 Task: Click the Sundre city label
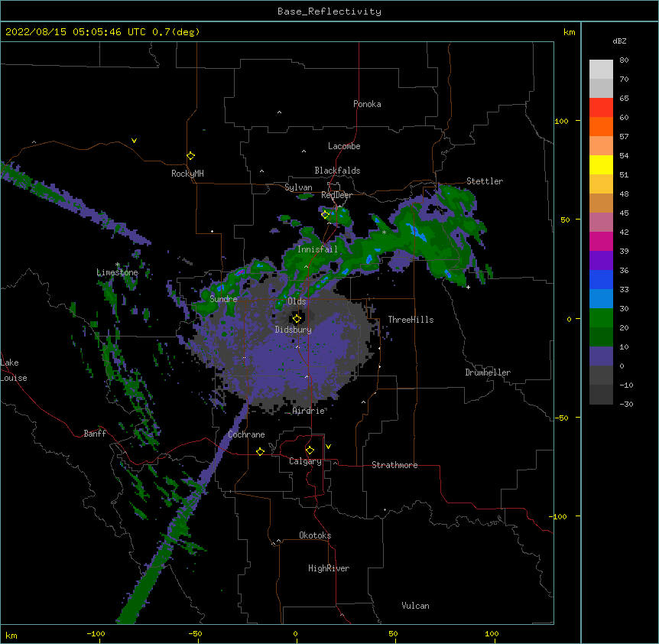click(223, 299)
